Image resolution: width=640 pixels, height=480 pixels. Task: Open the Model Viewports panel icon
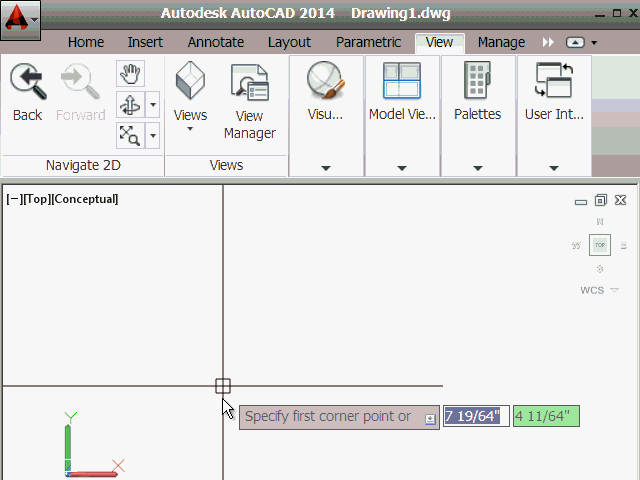pos(402,80)
